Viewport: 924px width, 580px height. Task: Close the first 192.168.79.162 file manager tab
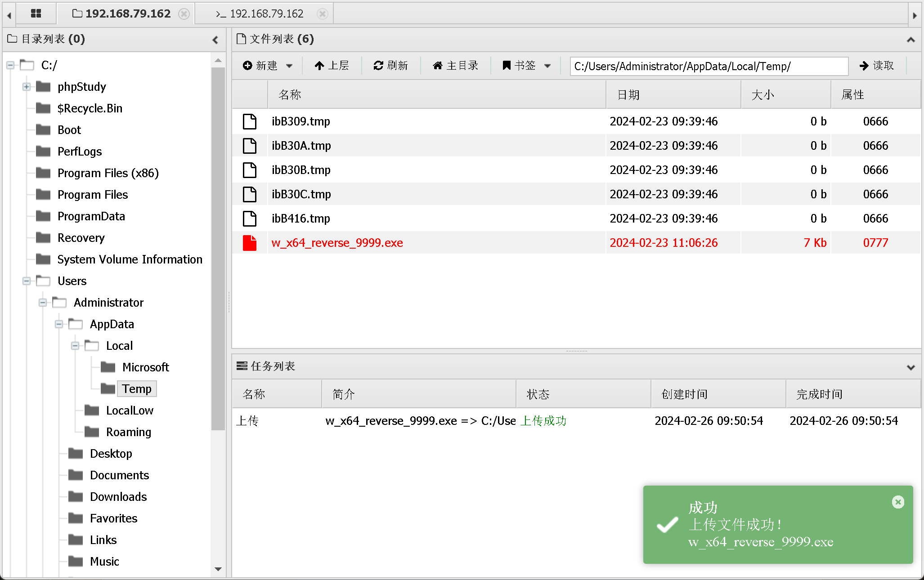click(184, 13)
